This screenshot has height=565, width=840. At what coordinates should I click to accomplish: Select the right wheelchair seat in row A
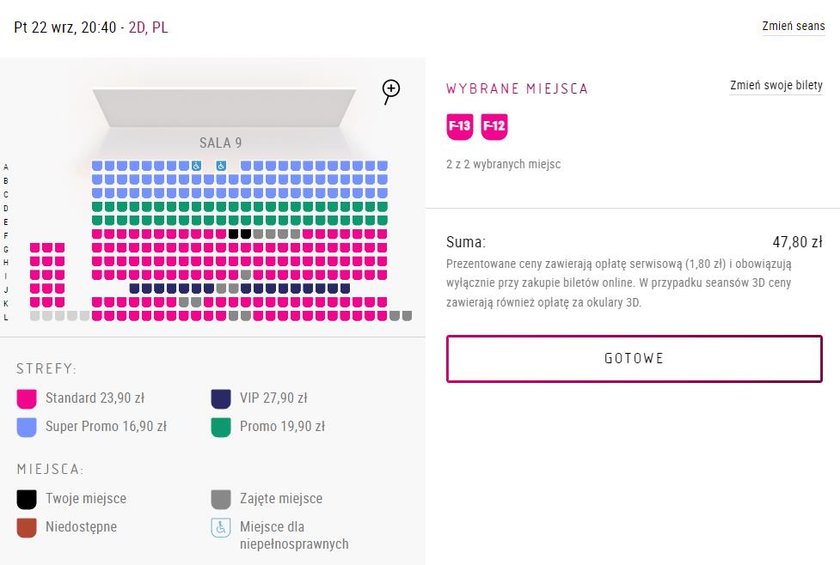221,166
